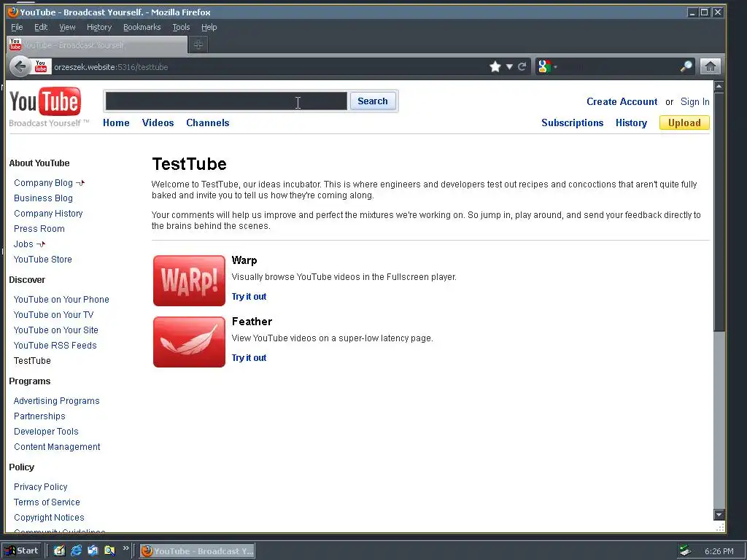
Task: Focus the YouTube search text box
Action: [x=226, y=101]
